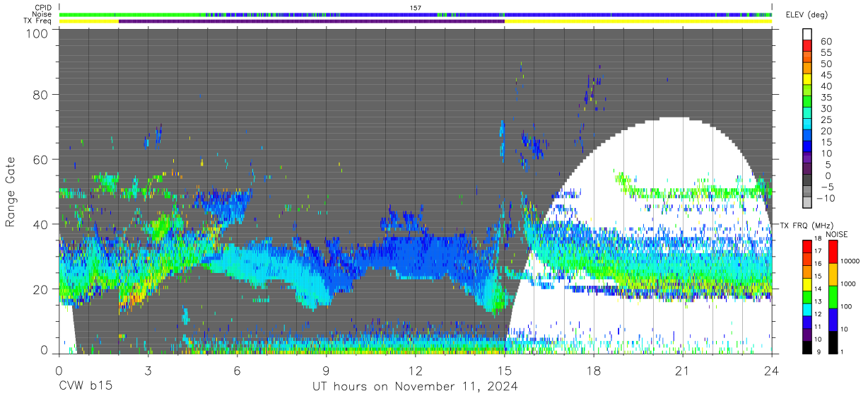Pick the black 9–10 MHz TX FRQ swatch
The image size is (868, 401).
coord(807,346)
